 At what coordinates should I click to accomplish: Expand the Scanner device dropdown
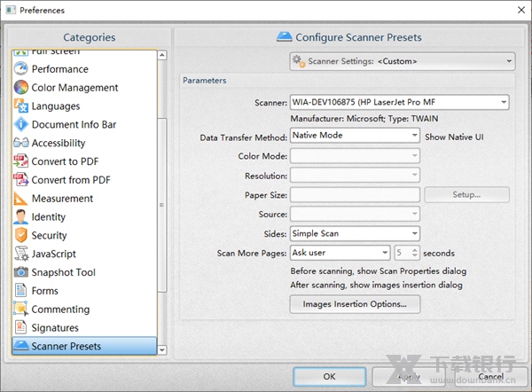(399, 102)
